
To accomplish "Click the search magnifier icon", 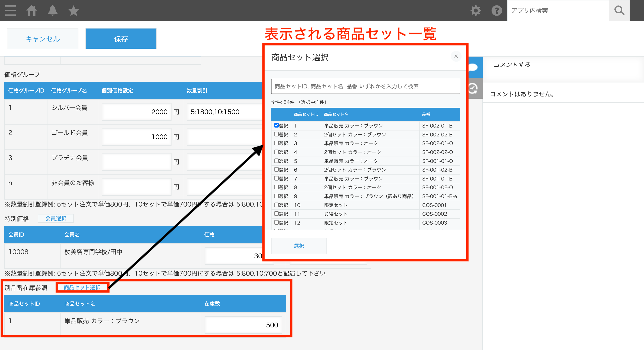I will tap(619, 11).
